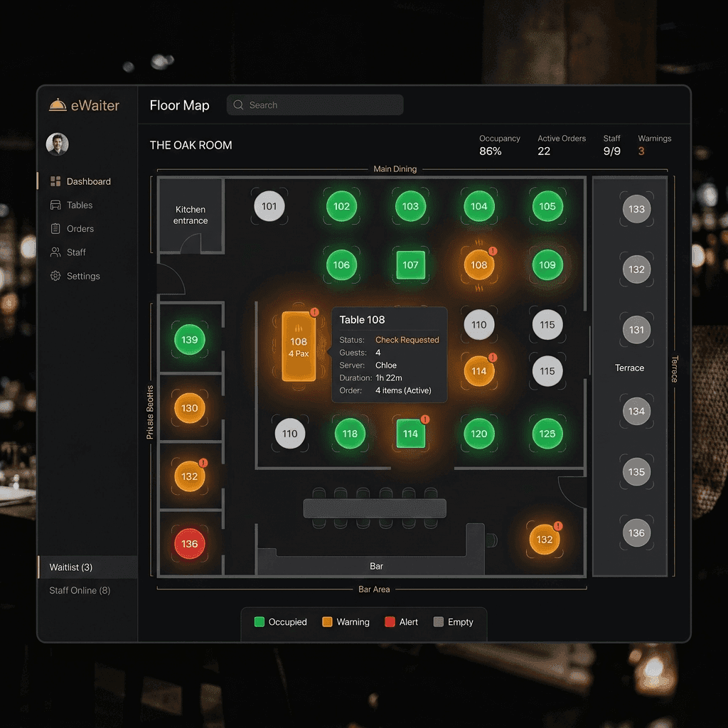Image resolution: width=728 pixels, height=728 pixels.
Task: Select occupied table 125
Action: click(547, 434)
